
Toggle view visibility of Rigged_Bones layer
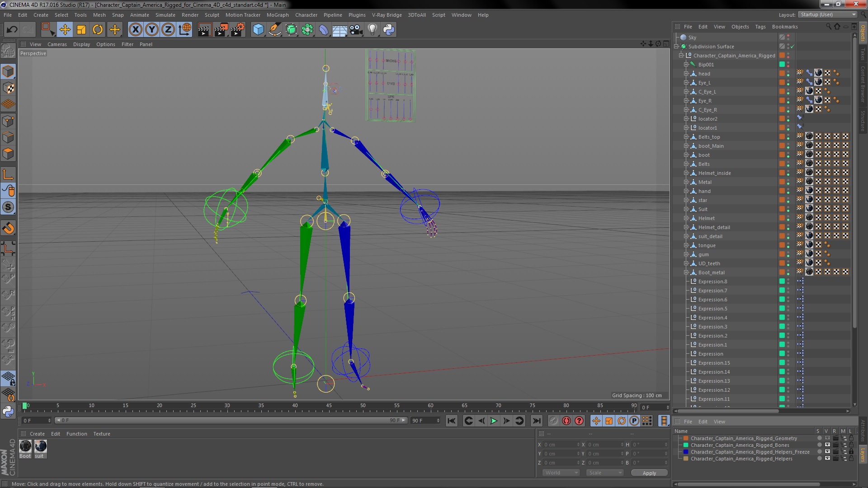click(x=827, y=445)
